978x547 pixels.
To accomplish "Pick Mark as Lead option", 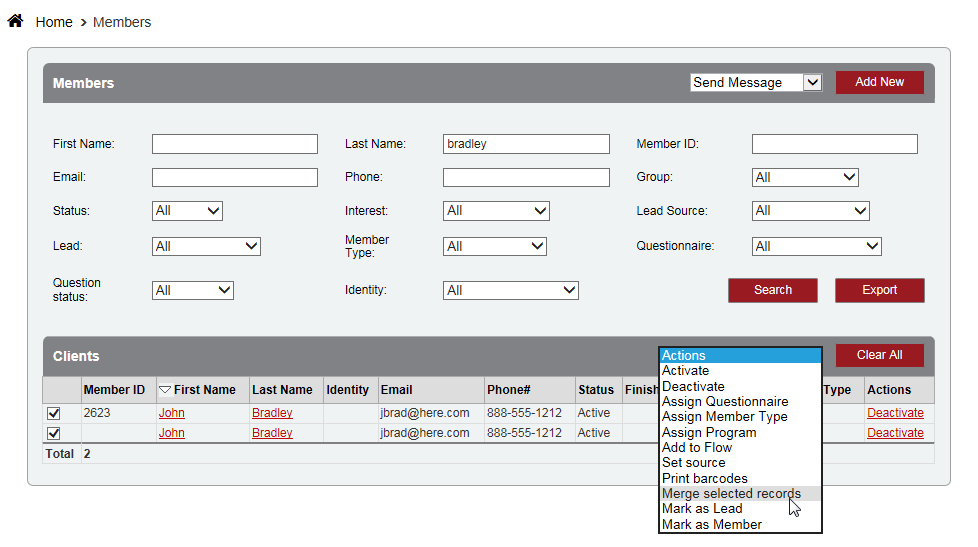I will click(x=702, y=509).
